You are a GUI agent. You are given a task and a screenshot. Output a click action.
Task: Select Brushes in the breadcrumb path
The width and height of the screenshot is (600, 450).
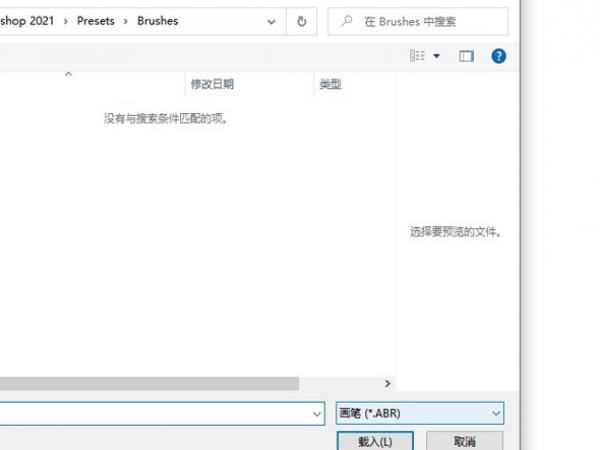tap(158, 21)
